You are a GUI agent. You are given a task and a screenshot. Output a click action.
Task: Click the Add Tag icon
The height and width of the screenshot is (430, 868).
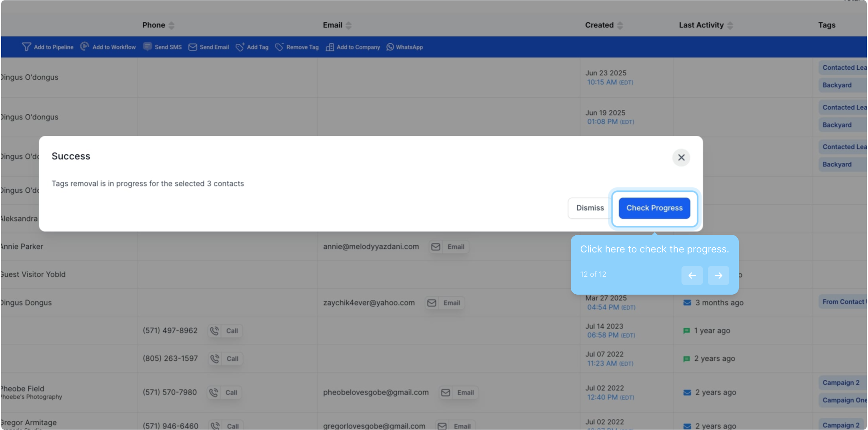(x=240, y=47)
